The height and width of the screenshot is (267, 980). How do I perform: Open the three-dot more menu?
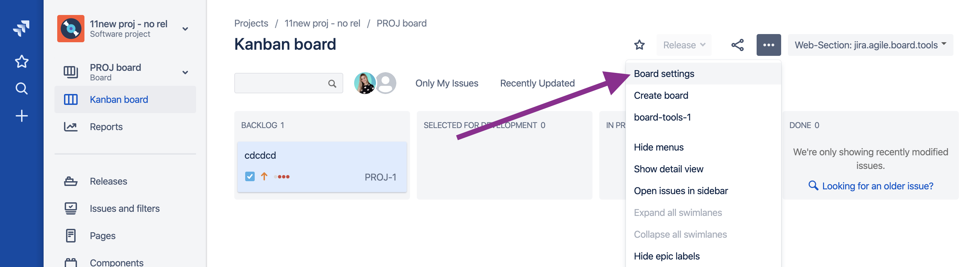coord(768,45)
